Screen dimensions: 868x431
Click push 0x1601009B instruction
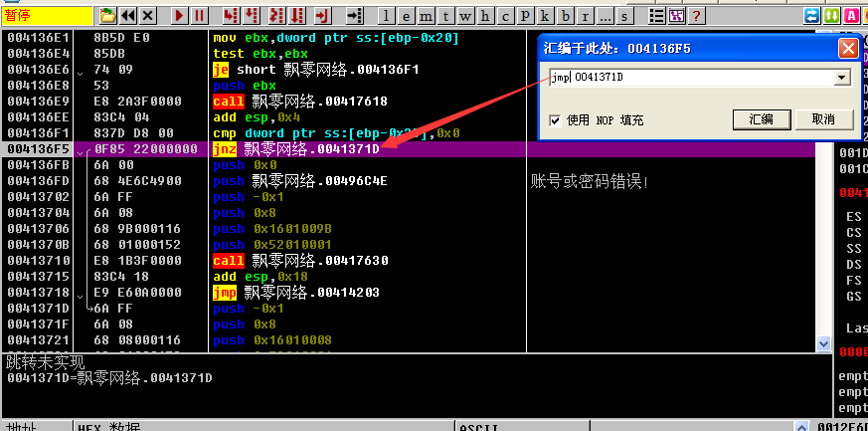(x=272, y=229)
